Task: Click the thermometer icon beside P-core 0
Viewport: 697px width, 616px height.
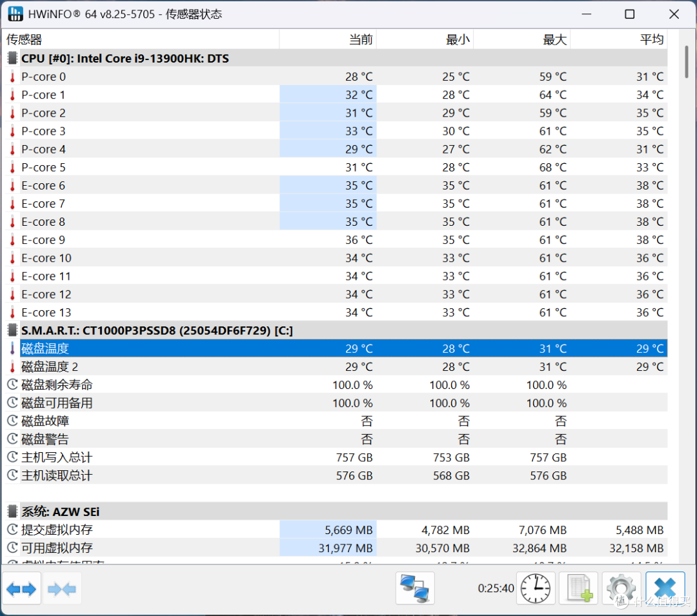Action: pyautogui.click(x=12, y=76)
